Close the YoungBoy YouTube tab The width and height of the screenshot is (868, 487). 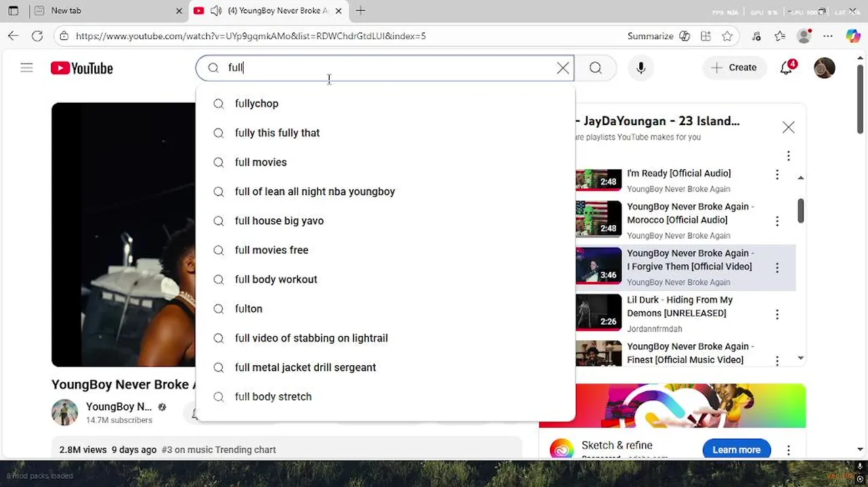click(339, 11)
